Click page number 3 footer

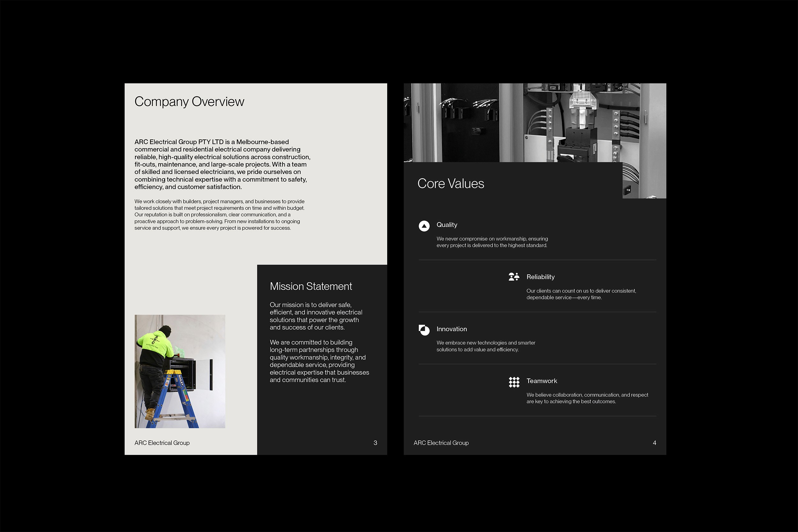(x=375, y=443)
